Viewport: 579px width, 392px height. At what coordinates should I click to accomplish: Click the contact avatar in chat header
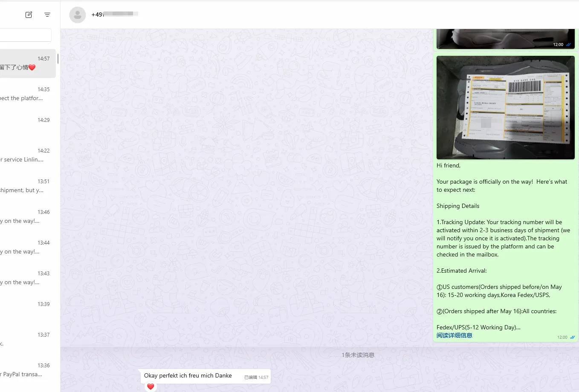point(78,15)
